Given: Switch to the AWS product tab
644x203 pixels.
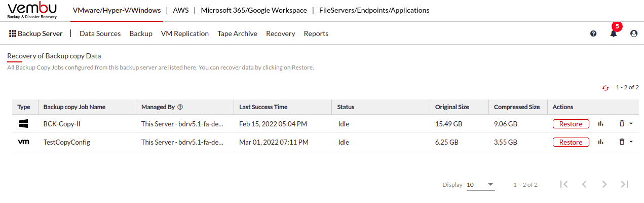Looking at the screenshot, I should [x=182, y=10].
